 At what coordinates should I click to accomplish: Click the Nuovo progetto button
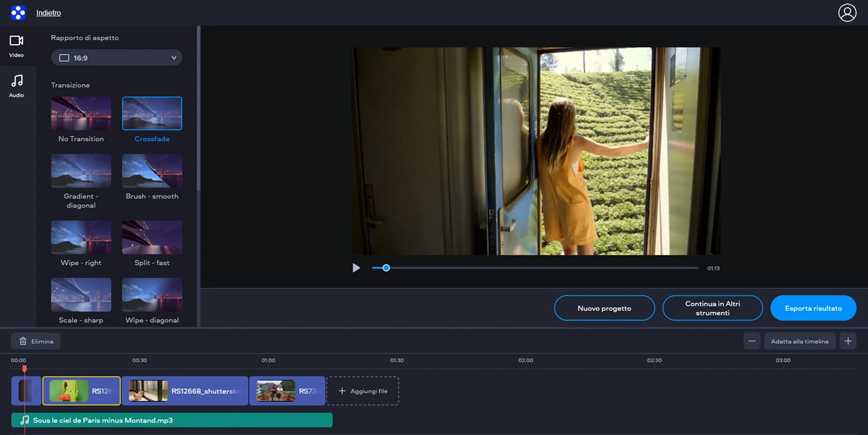coord(604,308)
